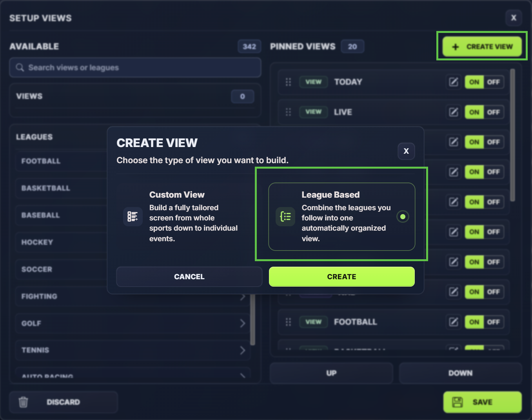Close the Setup Views window
Image resolution: width=532 pixels, height=420 pixels.
pyautogui.click(x=514, y=18)
